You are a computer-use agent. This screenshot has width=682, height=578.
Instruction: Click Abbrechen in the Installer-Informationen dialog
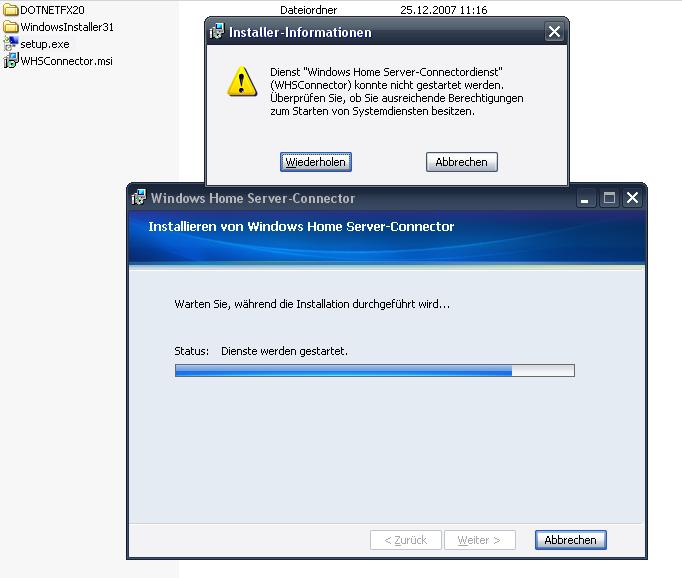coord(461,162)
